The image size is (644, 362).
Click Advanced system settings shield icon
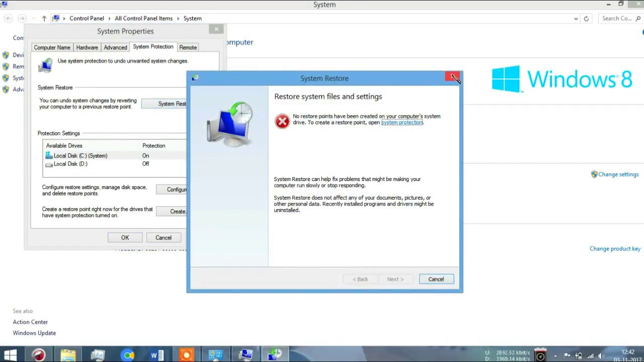point(6,89)
